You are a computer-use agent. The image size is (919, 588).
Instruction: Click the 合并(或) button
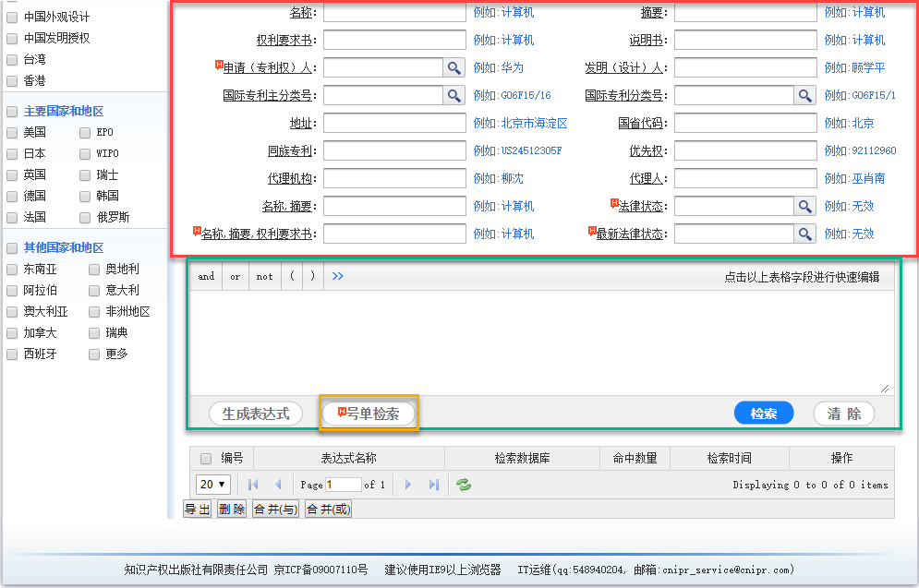point(328,509)
